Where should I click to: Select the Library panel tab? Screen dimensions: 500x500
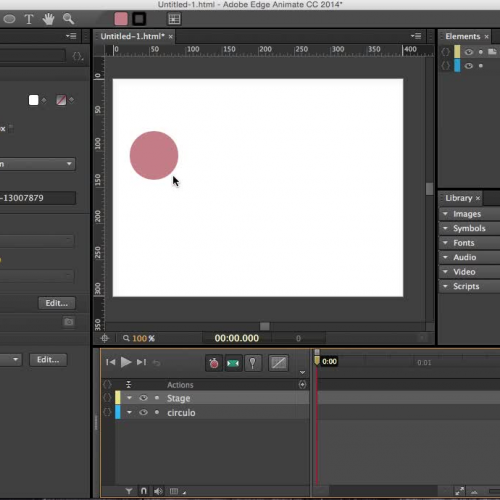coord(459,198)
